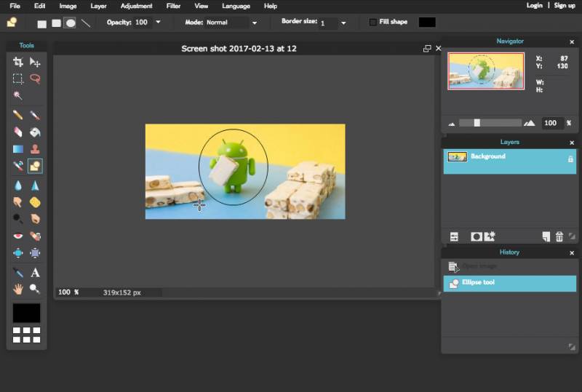The width and height of the screenshot is (582, 392).
Task: Open the Layer menu
Action: tap(98, 6)
